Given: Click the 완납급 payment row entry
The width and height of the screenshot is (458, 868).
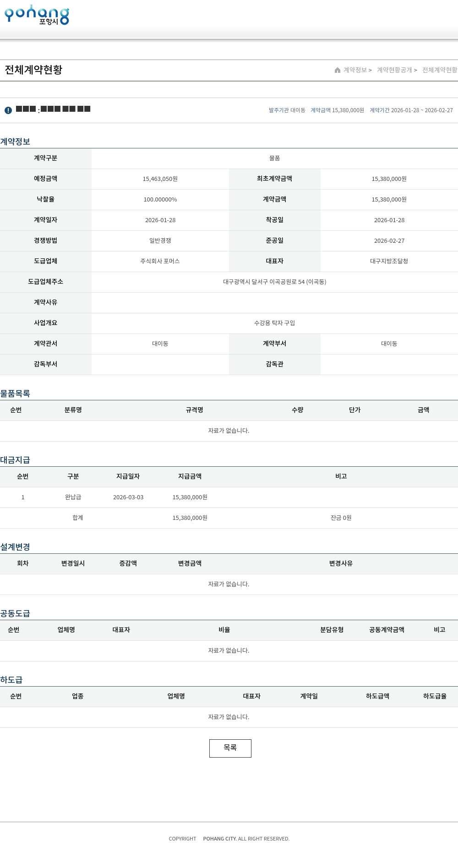Looking at the screenshot, I should 73,497.
